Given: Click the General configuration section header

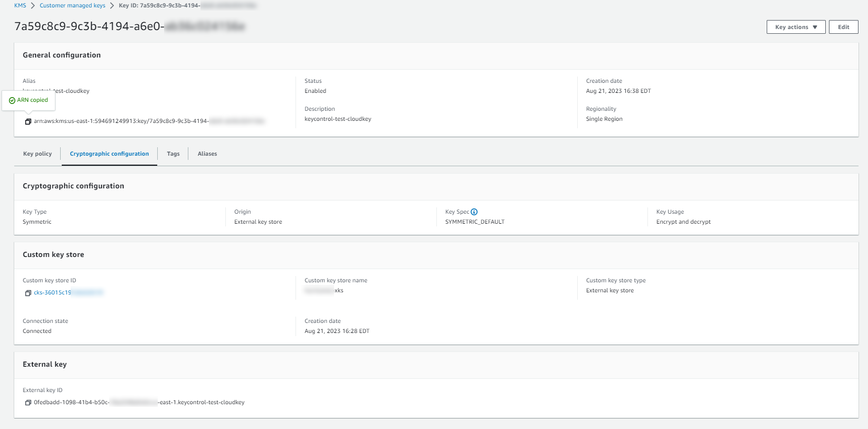Looking at the screenshot, I should [x=62, y=55].
